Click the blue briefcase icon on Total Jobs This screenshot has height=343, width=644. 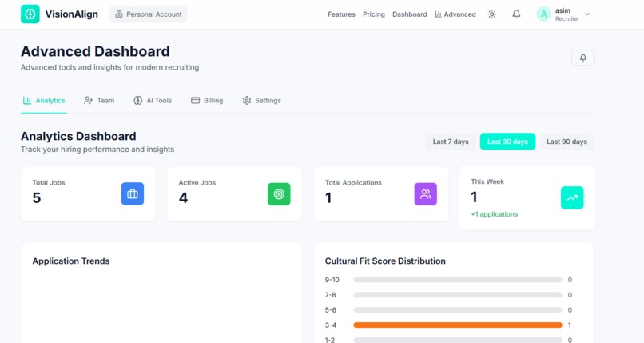133,194
